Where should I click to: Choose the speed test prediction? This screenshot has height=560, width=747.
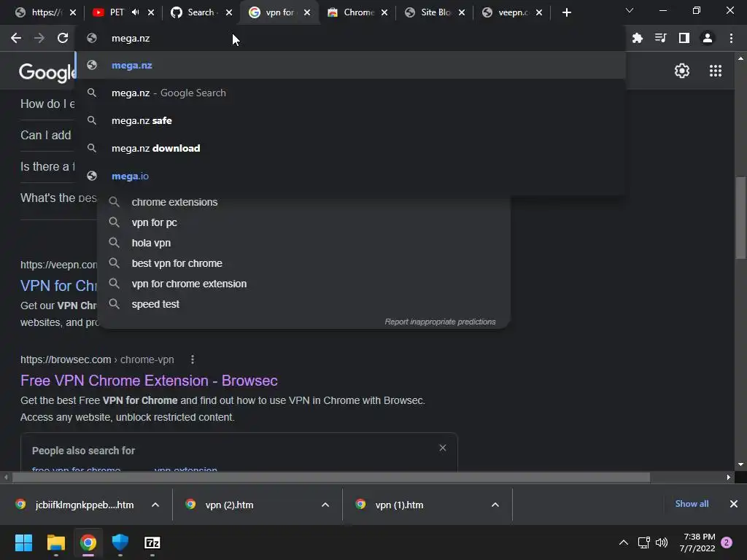304,304
